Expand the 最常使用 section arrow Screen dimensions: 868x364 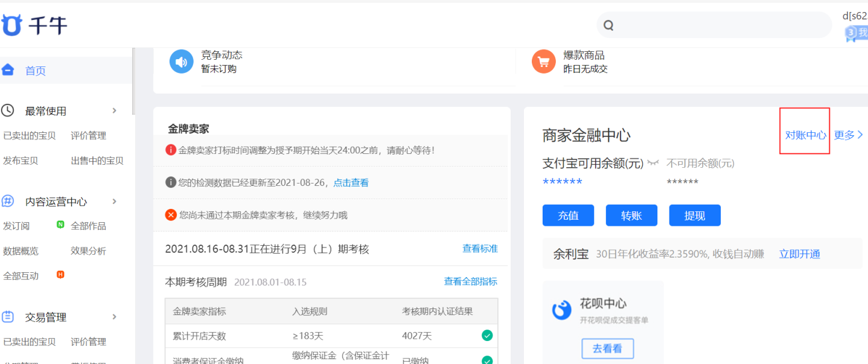[x=114, y=110]
